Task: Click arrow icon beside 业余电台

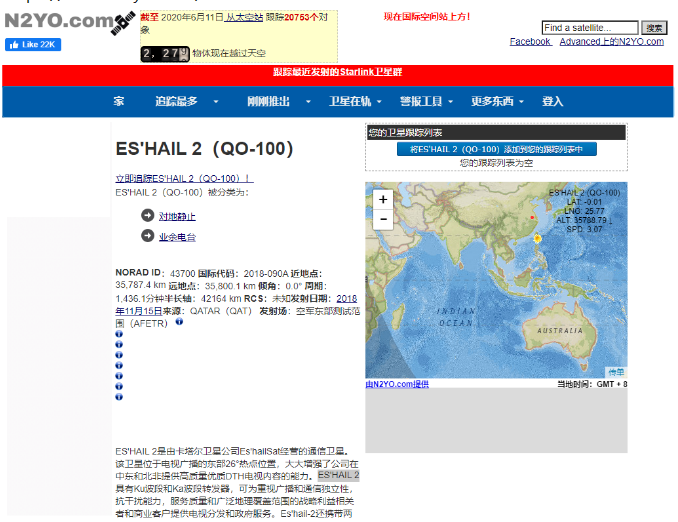Action: point(147,236)
